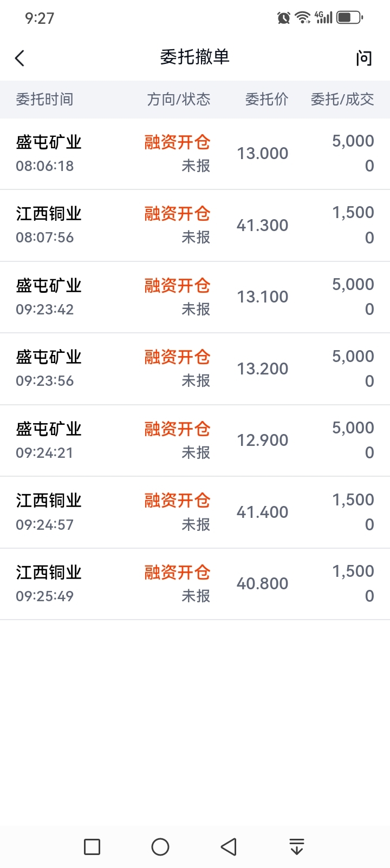The height and width of the screenshot is (868, 390).
Task: Select the 盛屯矿业 order priced 13.100
Action: [195, 297]
